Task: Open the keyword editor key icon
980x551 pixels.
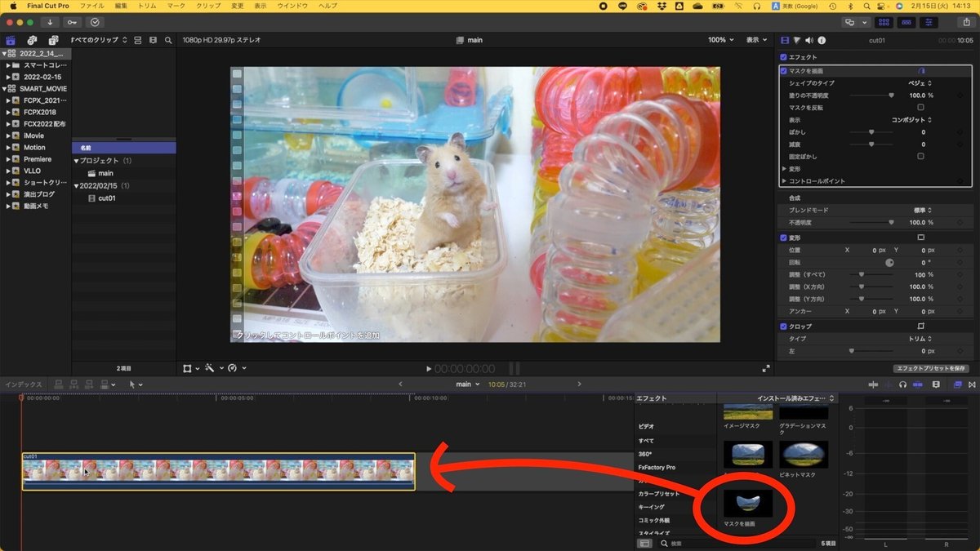Action: [x=73, y=22]
